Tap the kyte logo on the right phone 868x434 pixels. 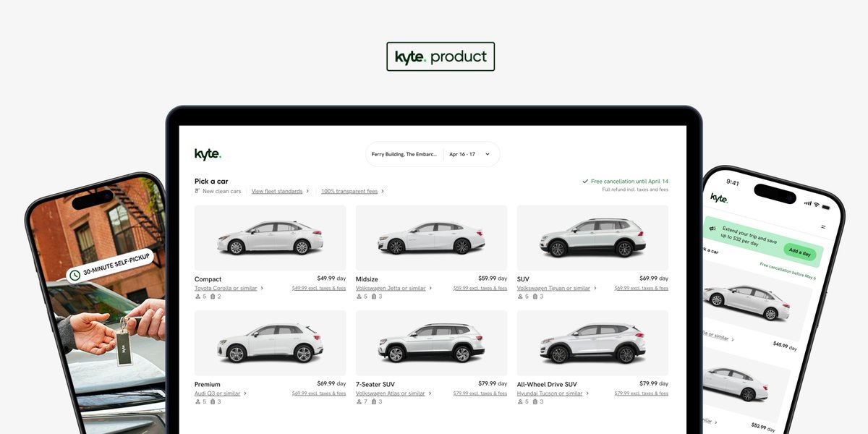719,197
